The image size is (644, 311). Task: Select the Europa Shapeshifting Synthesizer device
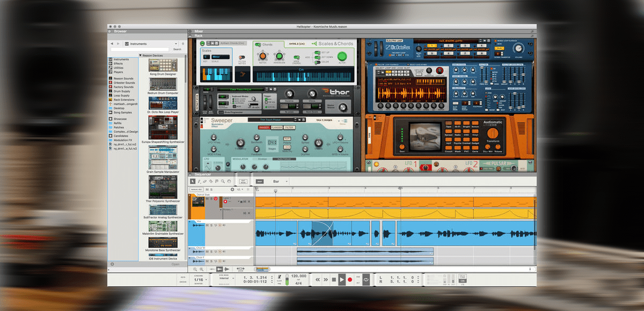point(163,128)
